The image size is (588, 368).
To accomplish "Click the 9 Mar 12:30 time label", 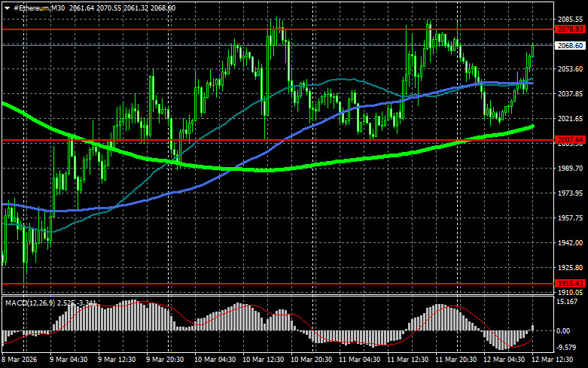I will [x=117, y=360].
